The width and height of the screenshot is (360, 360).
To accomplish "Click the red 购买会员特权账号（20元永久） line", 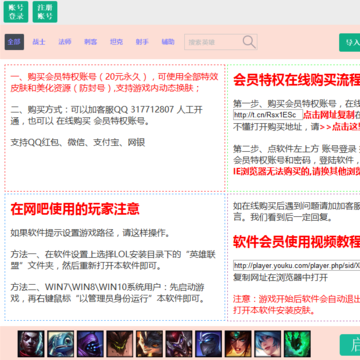I will coord(114,83).
